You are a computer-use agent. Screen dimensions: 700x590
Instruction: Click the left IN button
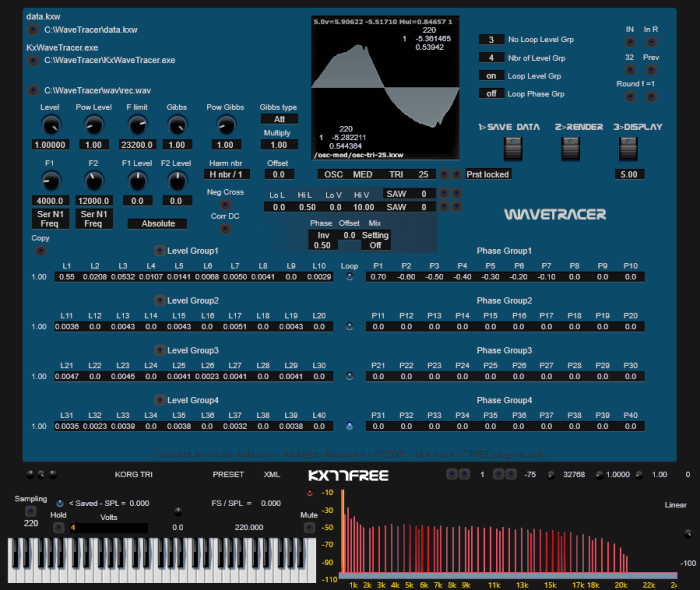[630, 42]
